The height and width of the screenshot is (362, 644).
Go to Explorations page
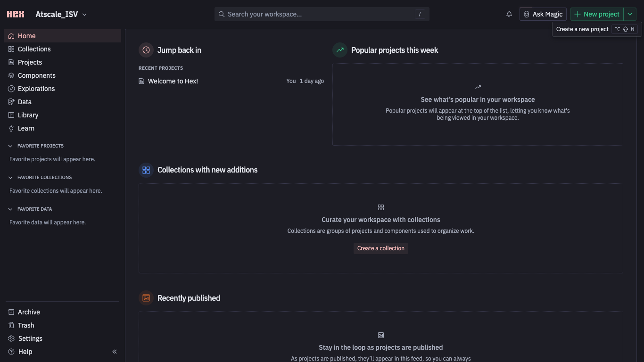click(x=36, y=89)
